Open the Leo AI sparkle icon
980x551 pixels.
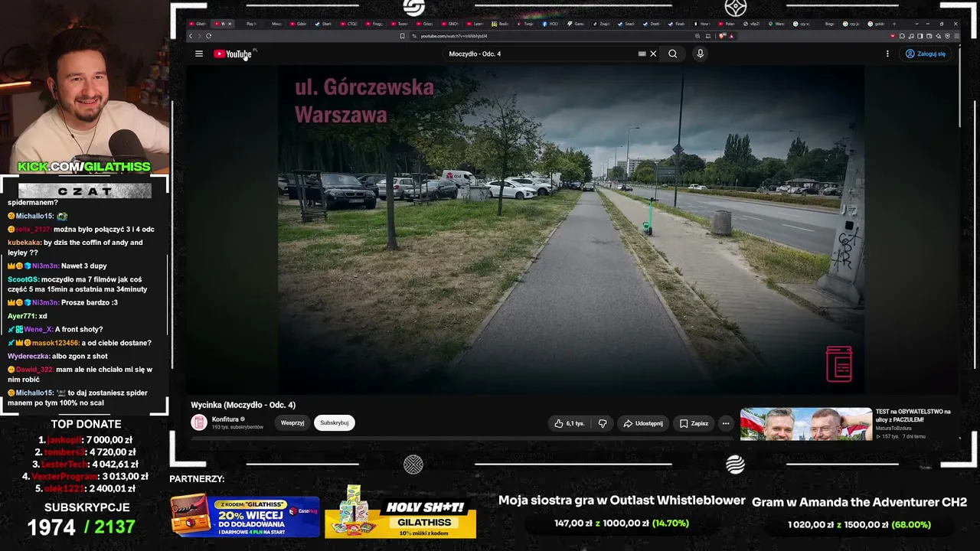938,36
